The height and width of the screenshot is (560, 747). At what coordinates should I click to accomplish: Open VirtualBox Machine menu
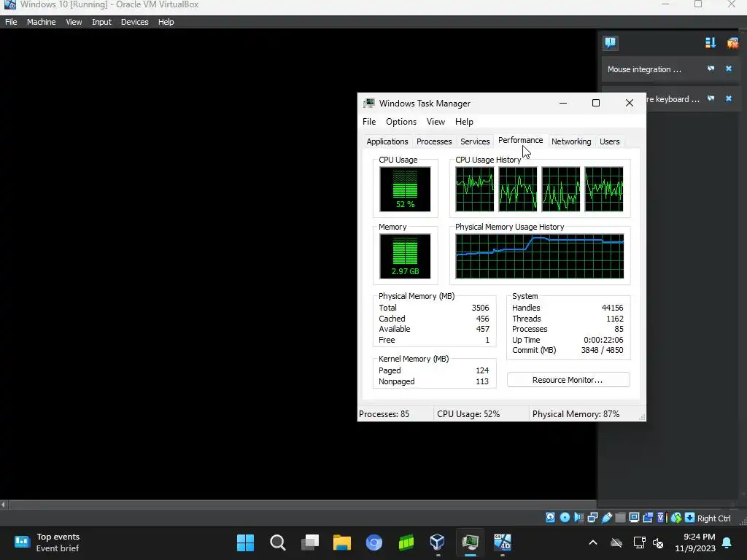click(41, 22)
